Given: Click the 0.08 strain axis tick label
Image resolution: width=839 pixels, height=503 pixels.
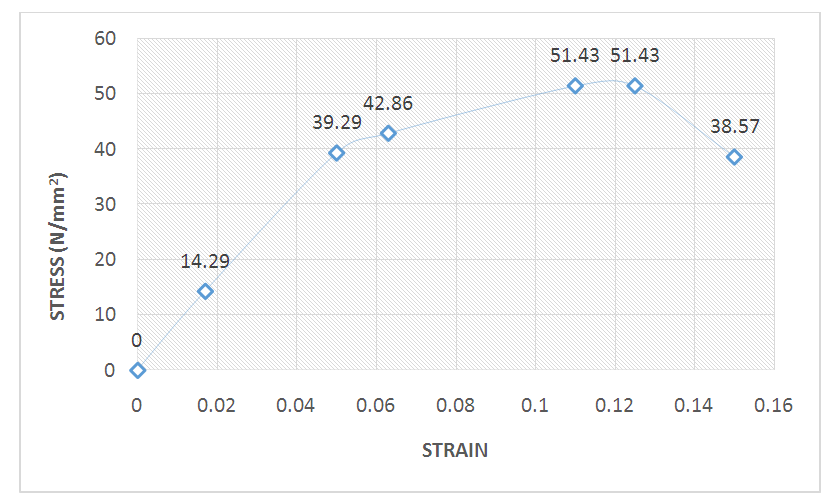Looking at the screenshot, I should [x=456, y=405].
